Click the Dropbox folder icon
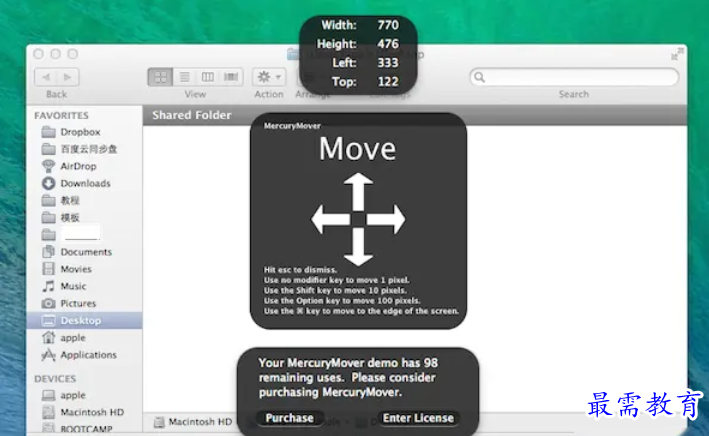 click(48, 132)
